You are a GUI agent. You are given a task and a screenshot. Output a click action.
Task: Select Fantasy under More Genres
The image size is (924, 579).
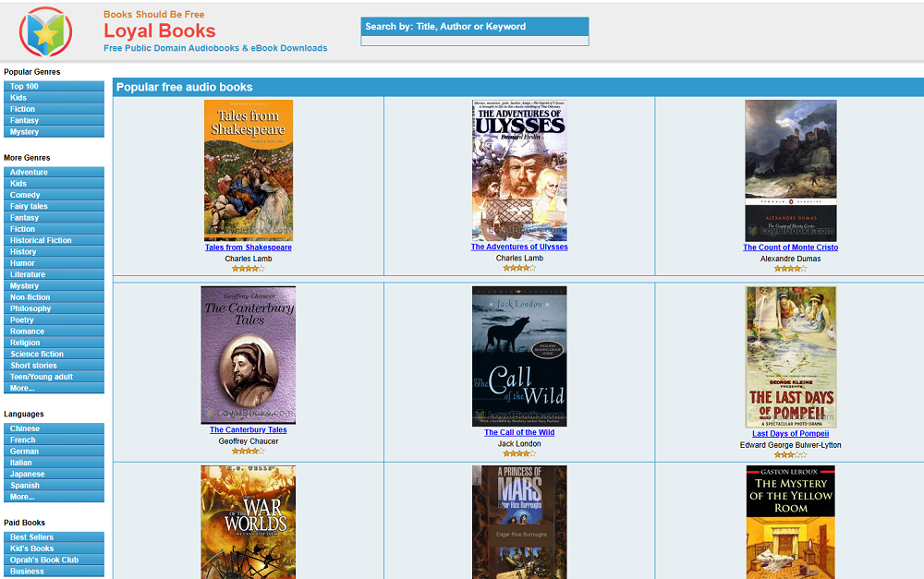click(54, 217)
